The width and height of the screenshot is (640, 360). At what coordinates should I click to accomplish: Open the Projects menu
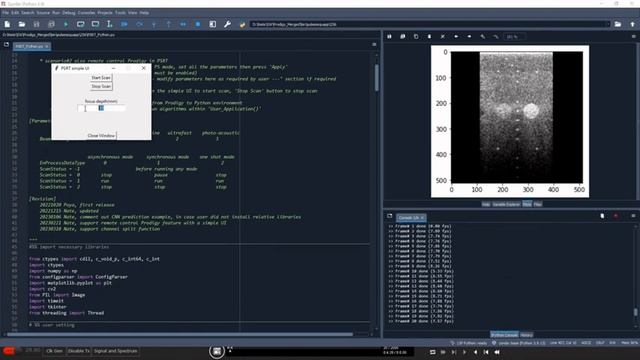[105, 13]
